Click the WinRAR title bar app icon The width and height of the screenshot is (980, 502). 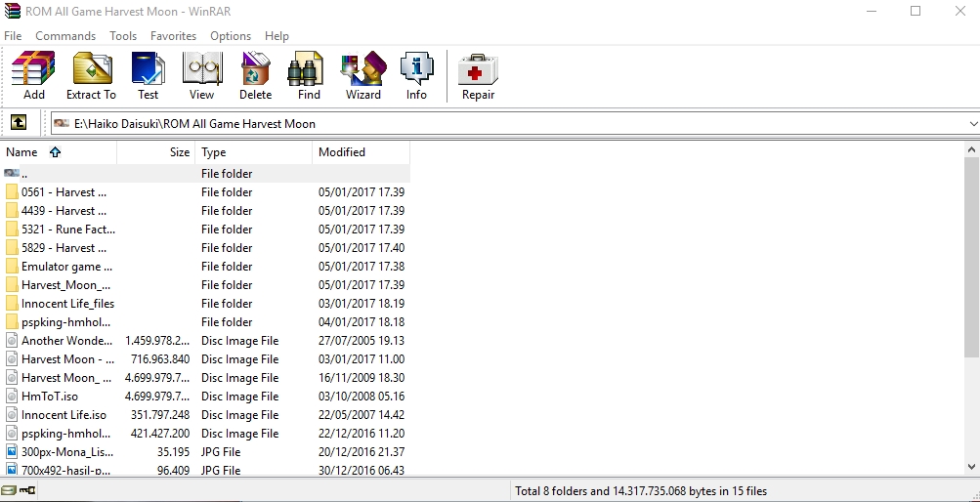tap(12, 12)
